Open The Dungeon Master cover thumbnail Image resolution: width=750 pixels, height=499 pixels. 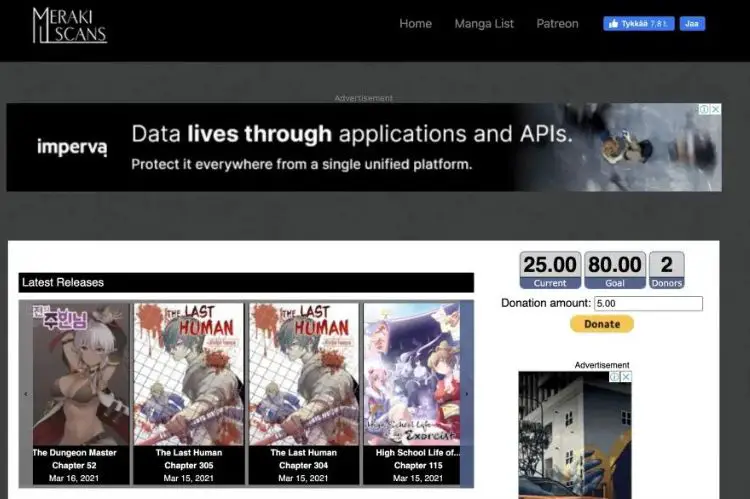(x=81, y=374)
